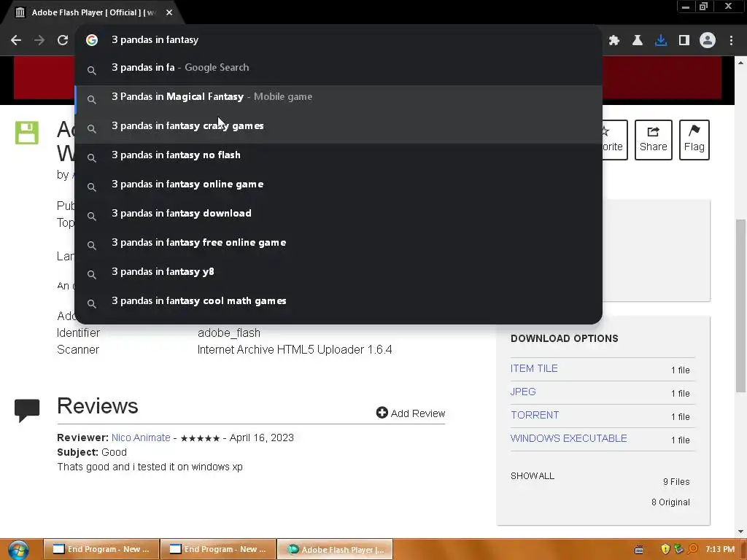Click the yellow shield security tray icon
747x560 pixels.
665,549
